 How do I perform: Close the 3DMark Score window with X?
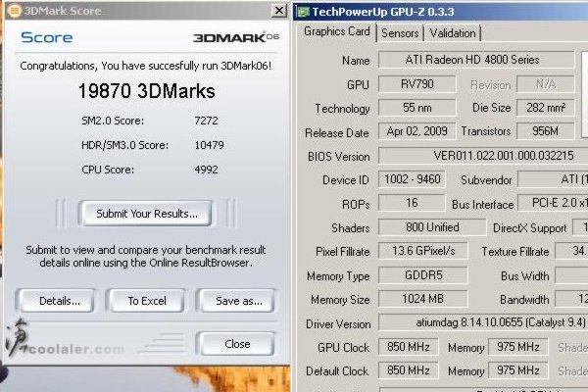278,11
